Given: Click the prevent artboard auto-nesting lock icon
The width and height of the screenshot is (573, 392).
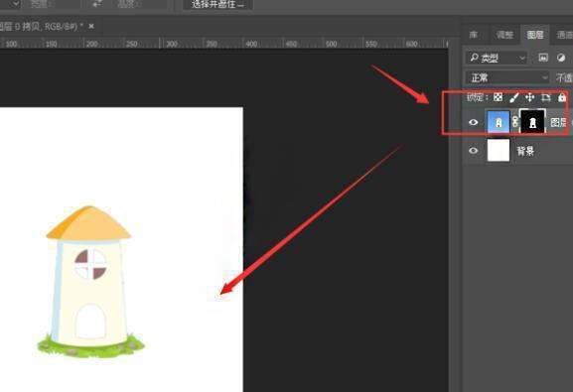Looking at the screenshot, I should [545, 97].
